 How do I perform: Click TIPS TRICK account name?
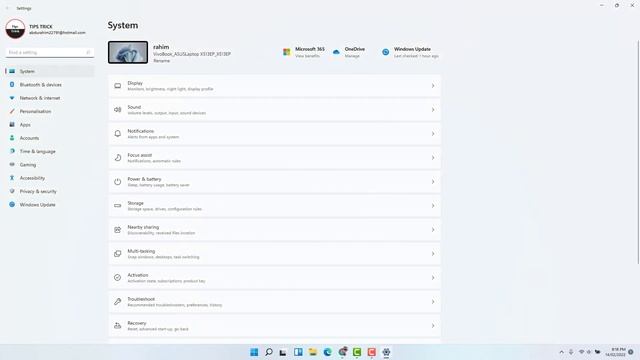(41, 27)
